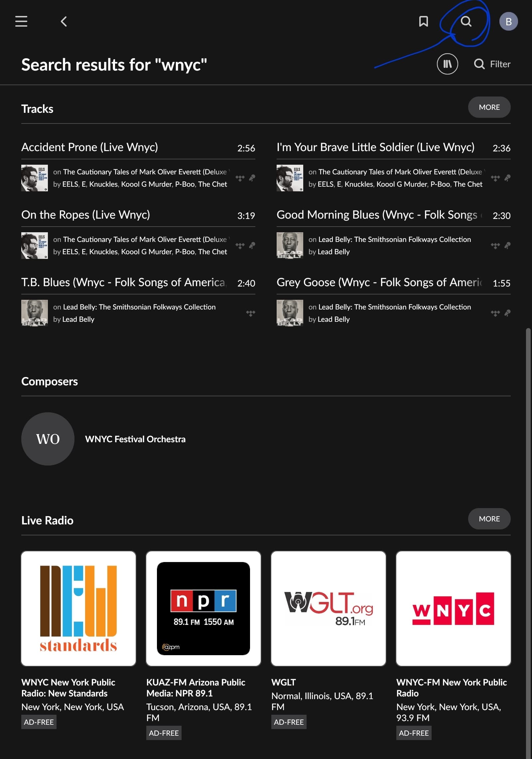Open album art thumbnail for Brave Little Soldier
This screenshot has height=759, width=532.
pos(290,178)
